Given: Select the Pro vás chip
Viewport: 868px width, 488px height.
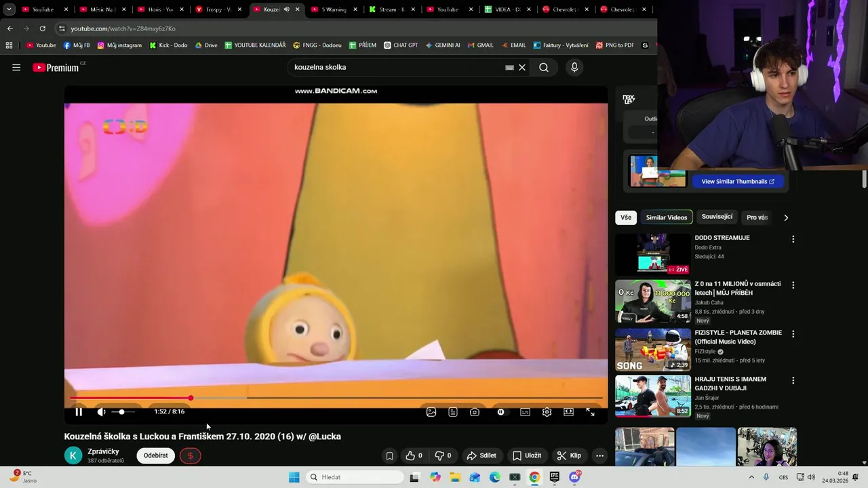Looking at the screenshot, I should (757, 218).
